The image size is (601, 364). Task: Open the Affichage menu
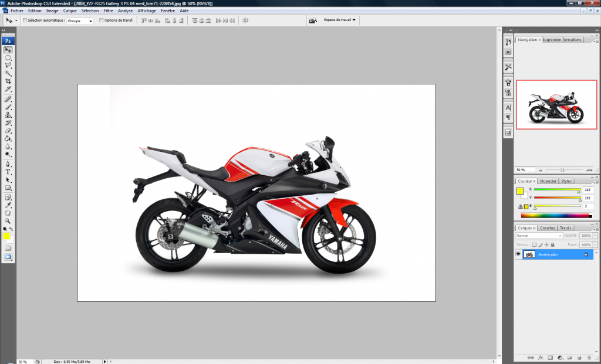pyautogui.click(x=147, y=11)
